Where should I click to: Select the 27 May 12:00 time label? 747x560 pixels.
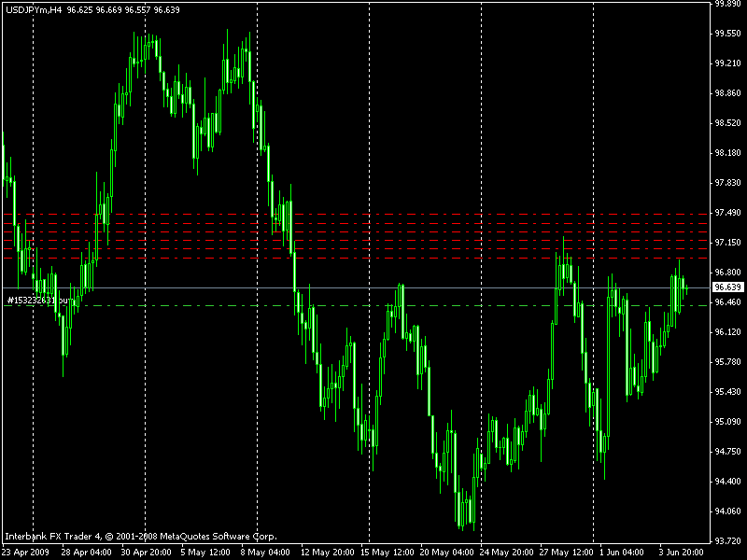point(566,552)
